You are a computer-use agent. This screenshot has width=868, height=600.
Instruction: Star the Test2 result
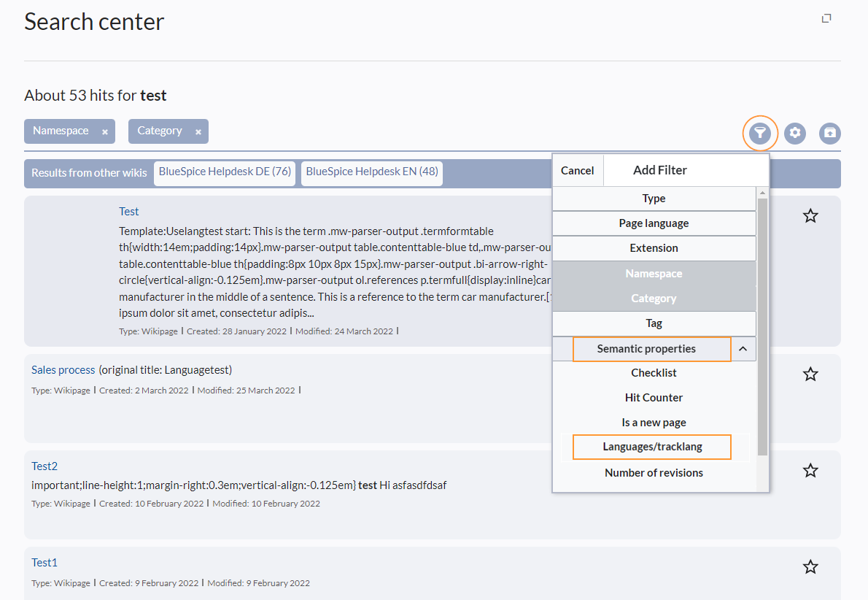click(x=810, y=470)
